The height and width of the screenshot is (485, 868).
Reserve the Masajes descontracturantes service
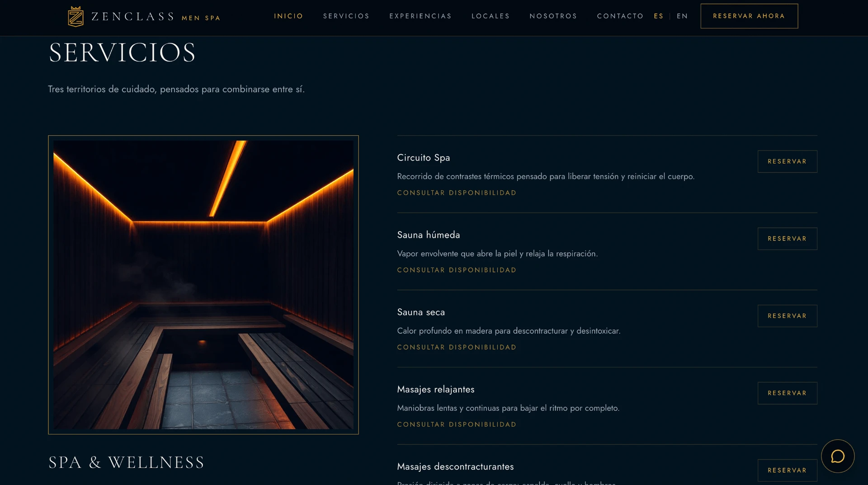tap(787, 471)
